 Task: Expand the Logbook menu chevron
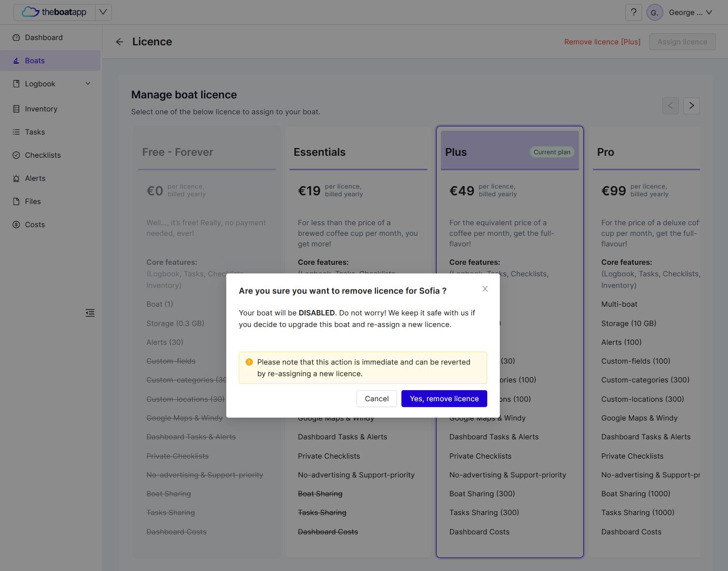point(88,84)
